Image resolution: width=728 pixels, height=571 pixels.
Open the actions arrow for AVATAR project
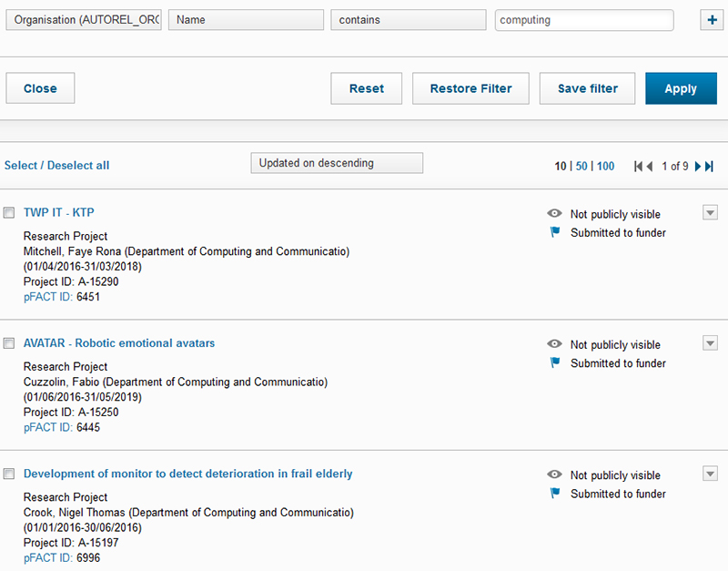click(x=711, y=342)
